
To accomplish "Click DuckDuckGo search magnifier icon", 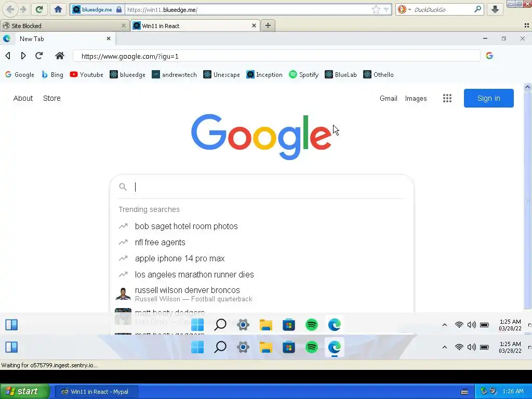I will pos(477,9).
